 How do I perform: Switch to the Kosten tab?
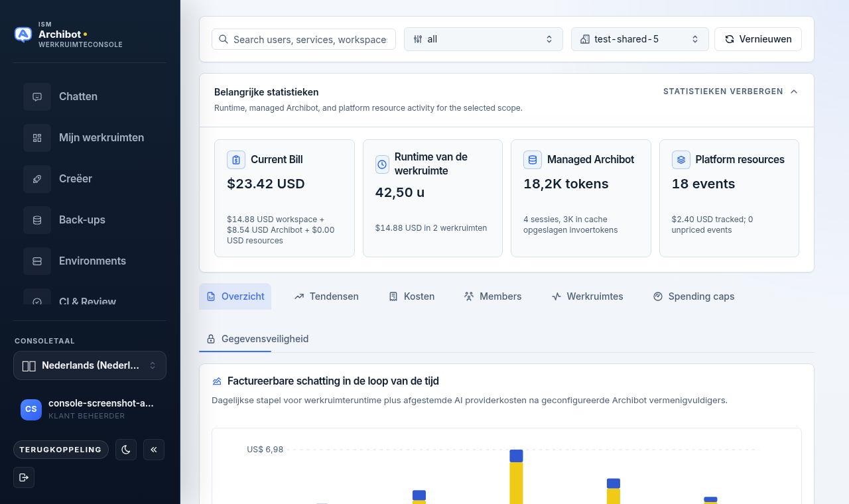coord(412,296)
